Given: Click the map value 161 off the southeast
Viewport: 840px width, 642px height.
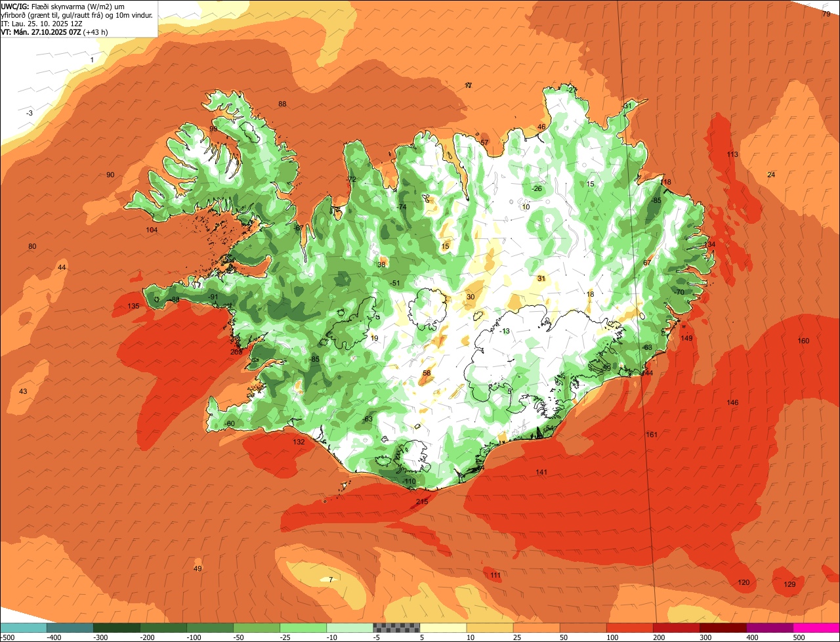Looking at the screenshot, I should pyautogui.click(x=652, y=435).
